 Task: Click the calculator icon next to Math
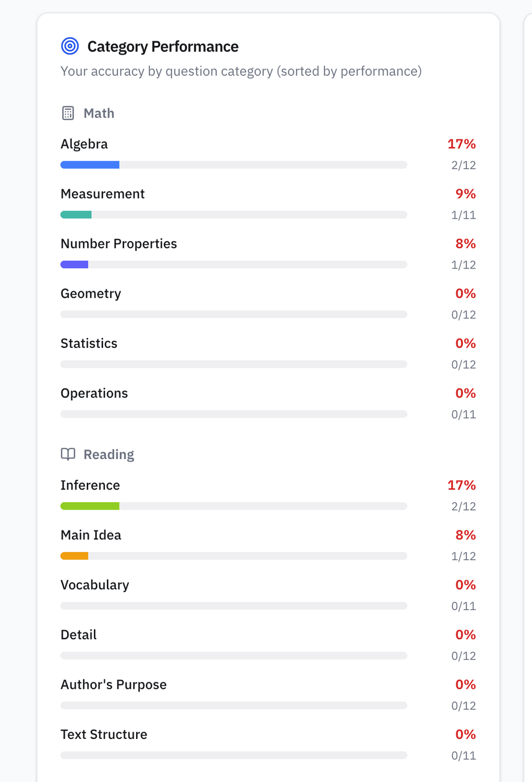(x=68, y=113)
